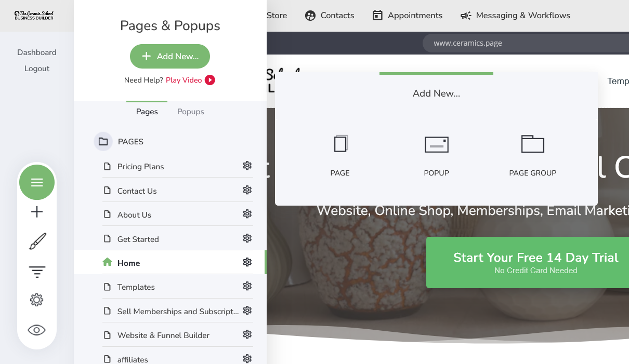Screen dimensions: 629x364
Task: Select the Pages tab
Action: tap(147, 112)
